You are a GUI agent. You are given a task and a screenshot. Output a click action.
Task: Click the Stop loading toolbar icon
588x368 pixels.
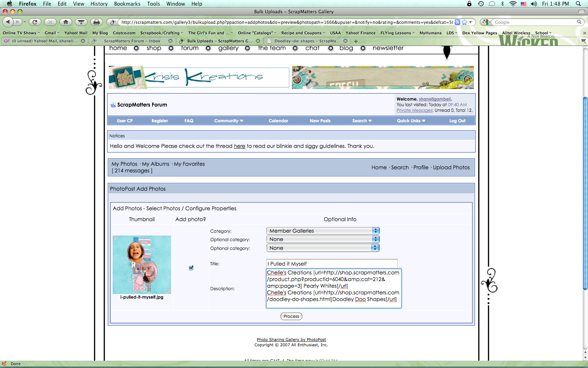[x=50, y=22]
